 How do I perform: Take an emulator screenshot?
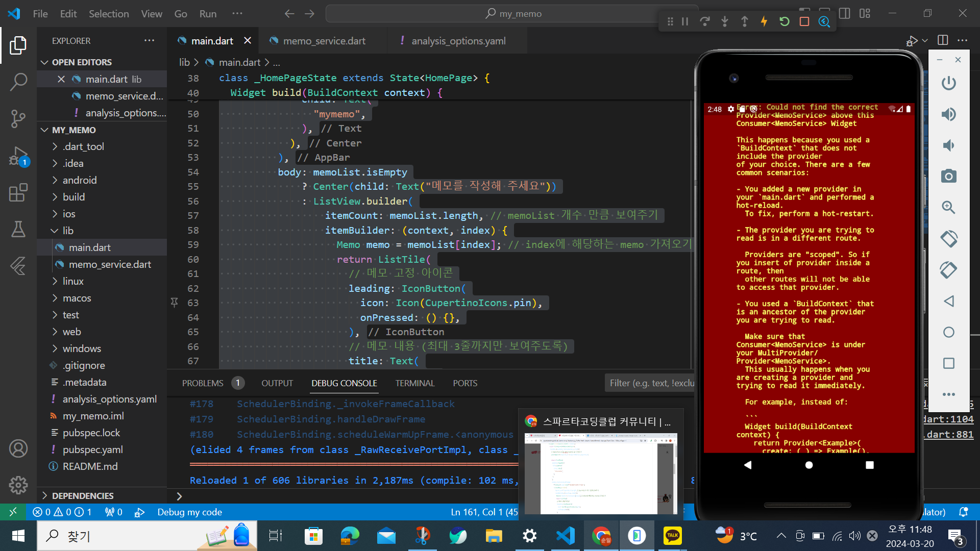pos(949,177)
